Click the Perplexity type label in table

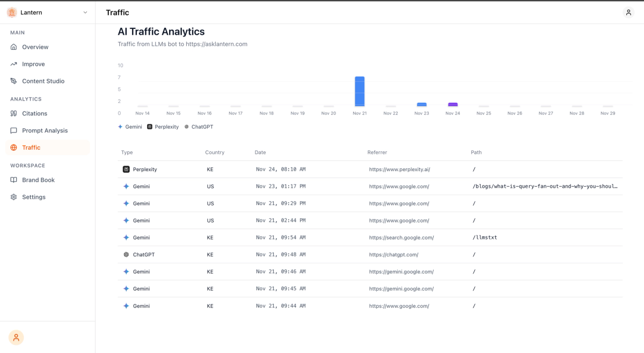(x=145, y=170)
